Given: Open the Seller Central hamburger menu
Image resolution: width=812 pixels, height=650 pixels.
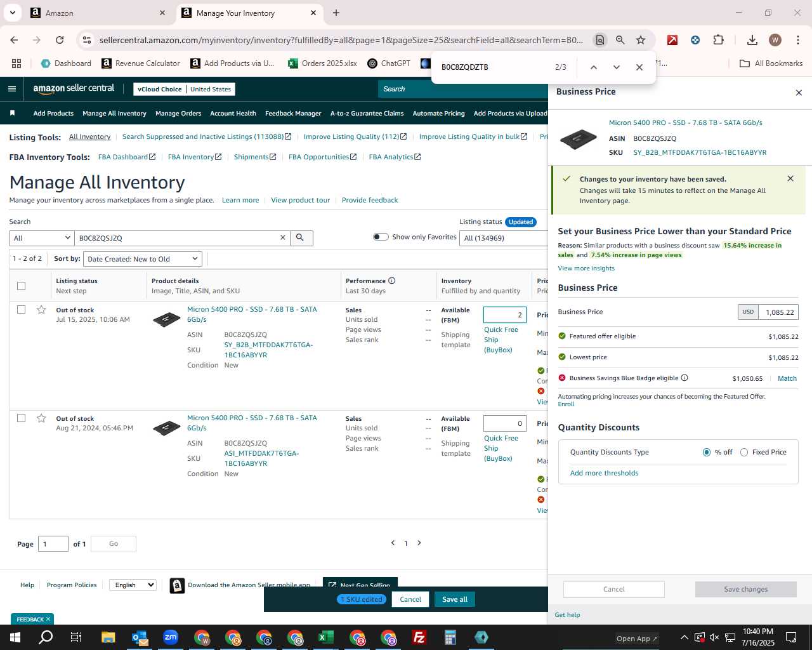Looking at the screenshot, I should click(11, 89).
